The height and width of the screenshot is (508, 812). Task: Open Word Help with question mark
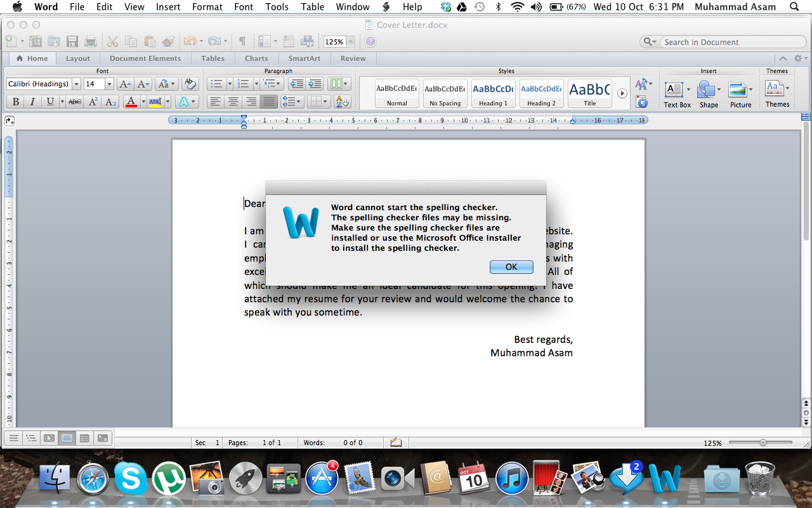pos(370,42)
